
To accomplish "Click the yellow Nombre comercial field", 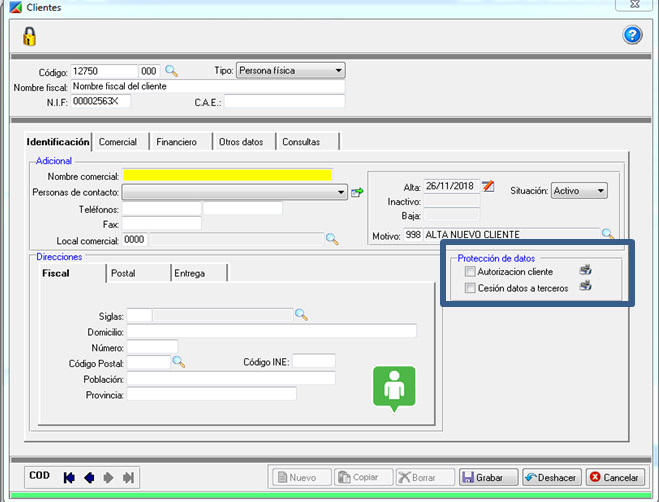I will tap(227, 175).
